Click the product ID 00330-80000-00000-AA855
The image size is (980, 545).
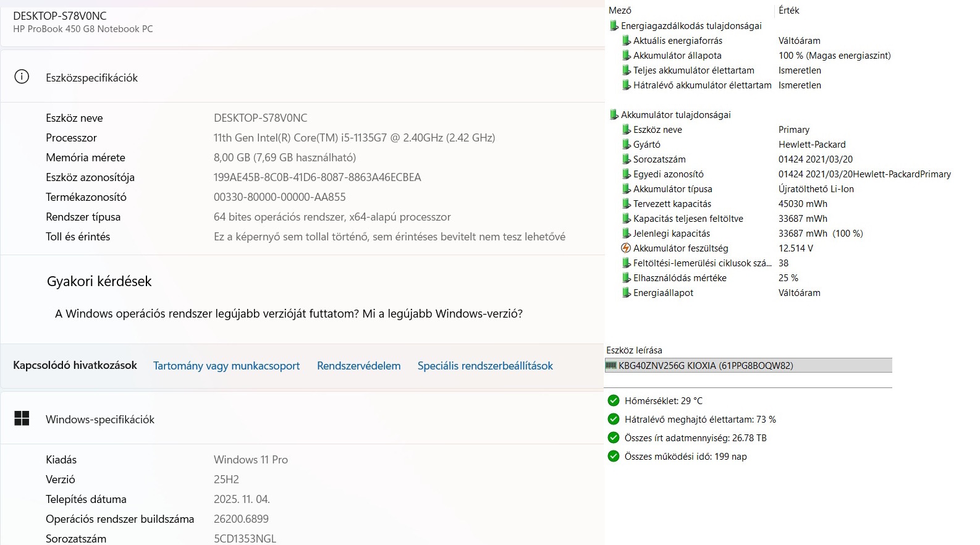[280, 197]
